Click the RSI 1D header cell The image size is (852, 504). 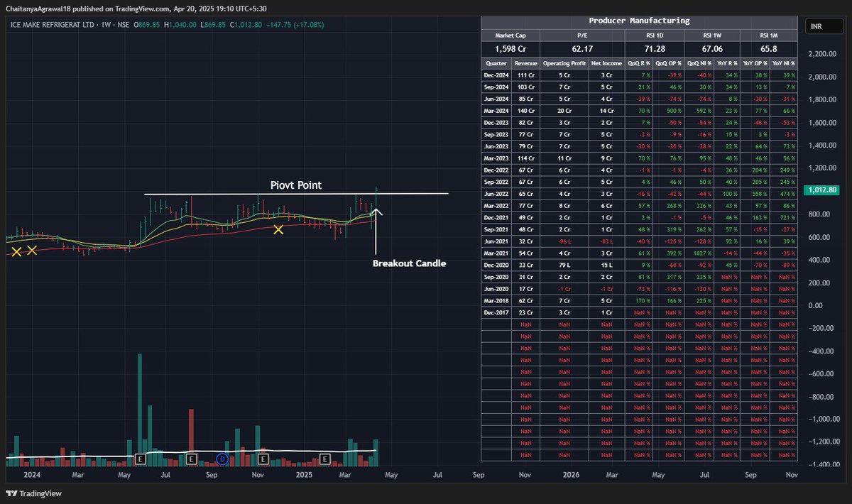click(x=654, y=35)
